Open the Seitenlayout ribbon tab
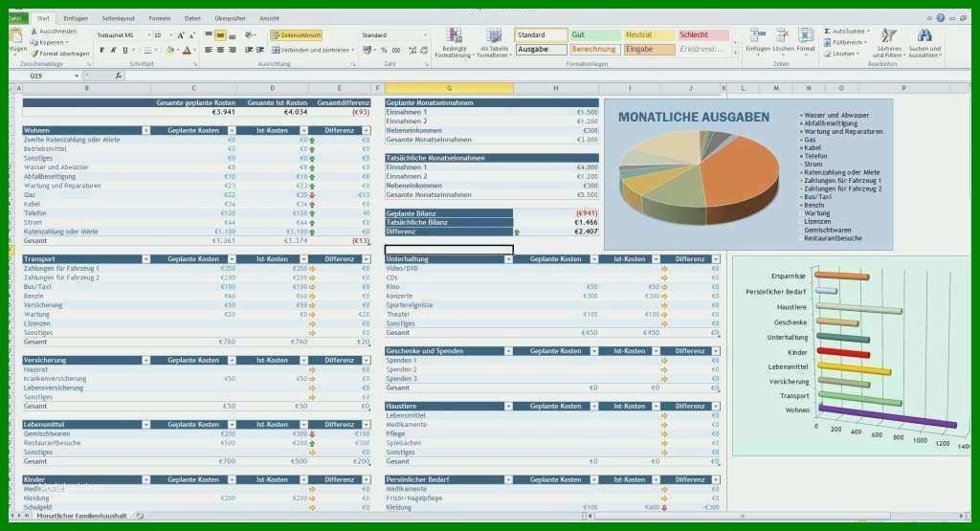The image size is (980, 531). (x=118, y=19)
